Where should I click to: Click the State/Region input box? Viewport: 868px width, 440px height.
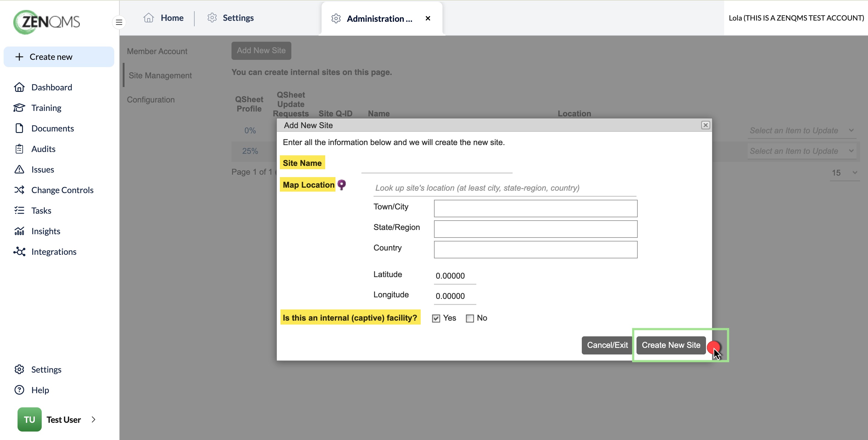[x=536, y=229]
